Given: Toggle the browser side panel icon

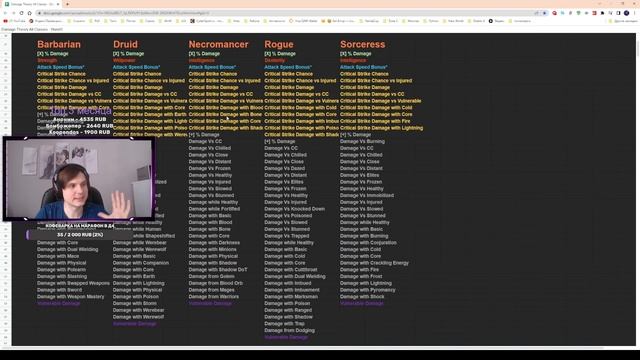Looking at the screenshot, I should (618, 13).
